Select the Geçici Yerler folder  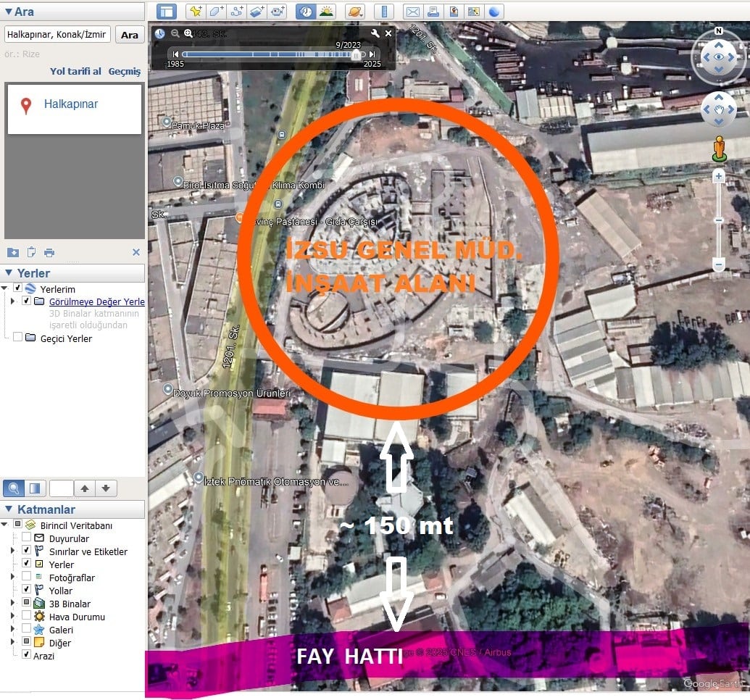click(66, 338)
